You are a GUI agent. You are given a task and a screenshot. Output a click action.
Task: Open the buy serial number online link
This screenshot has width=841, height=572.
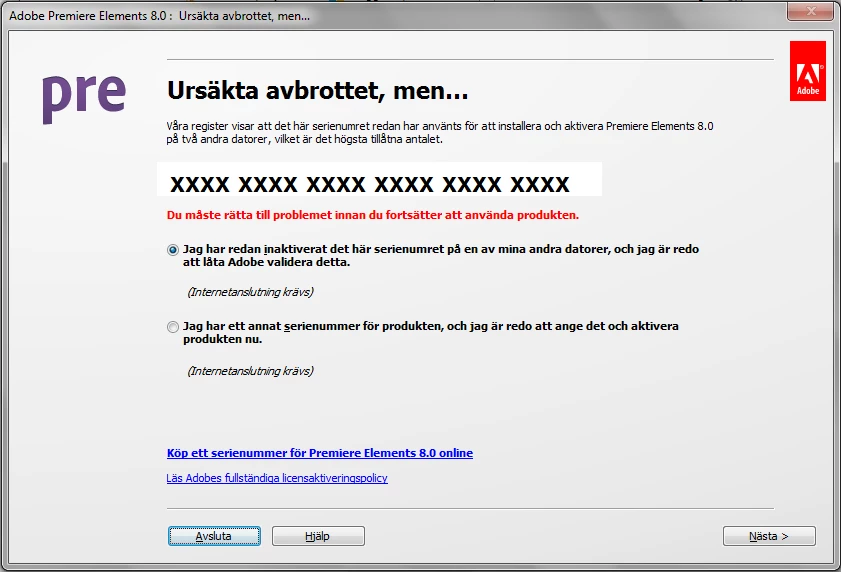point(320,453)
